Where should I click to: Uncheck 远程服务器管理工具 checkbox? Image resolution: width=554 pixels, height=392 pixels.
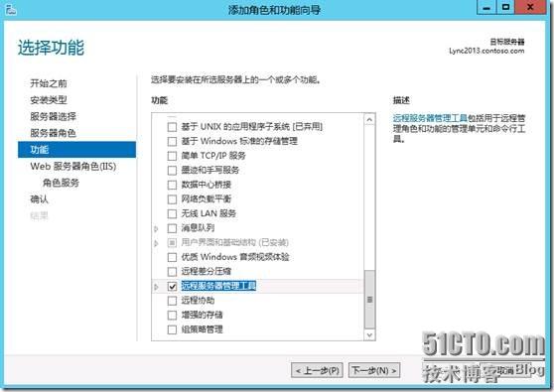(x=172, y=286)
